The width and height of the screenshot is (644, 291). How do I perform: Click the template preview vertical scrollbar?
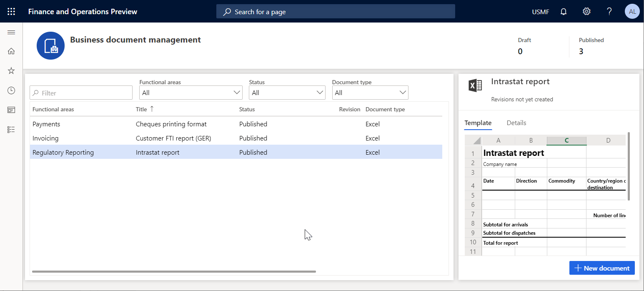[x=628, y=167]
